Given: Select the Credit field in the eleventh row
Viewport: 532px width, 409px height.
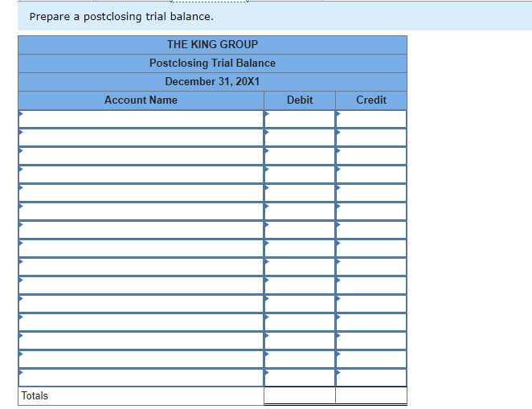Looking at the screenshot, I should 371,304.
